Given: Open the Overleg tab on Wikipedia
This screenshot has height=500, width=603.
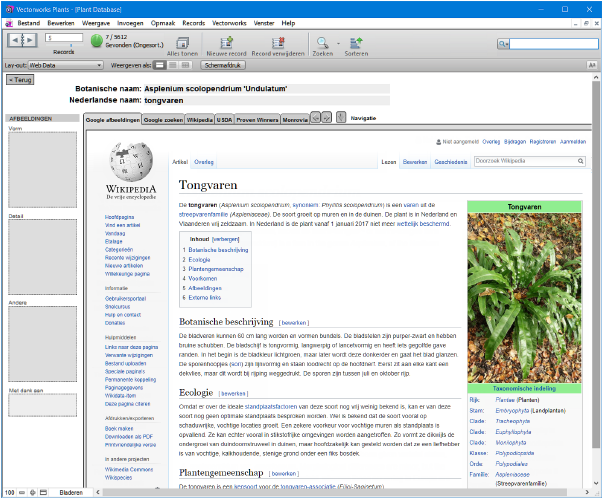Looking at the screenshot, I should (x=204, y=162).
